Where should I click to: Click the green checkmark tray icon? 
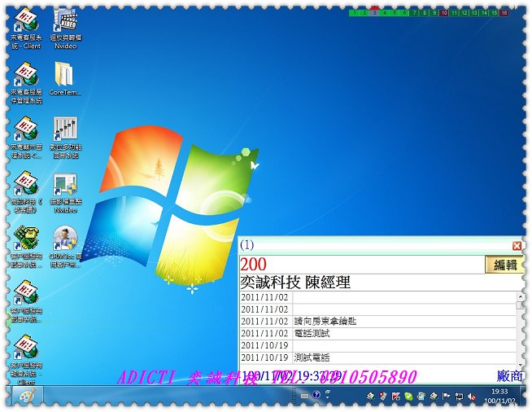tap(408, 396)
